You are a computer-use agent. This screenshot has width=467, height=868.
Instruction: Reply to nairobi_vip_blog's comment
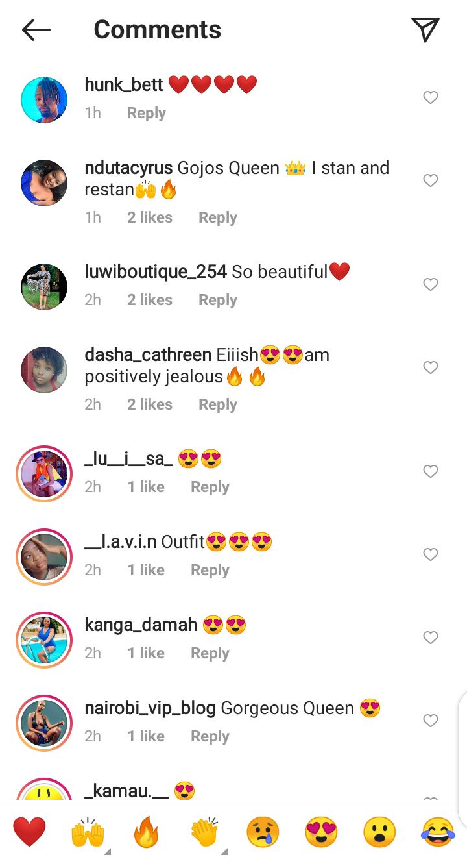click(x=210, y=736)
